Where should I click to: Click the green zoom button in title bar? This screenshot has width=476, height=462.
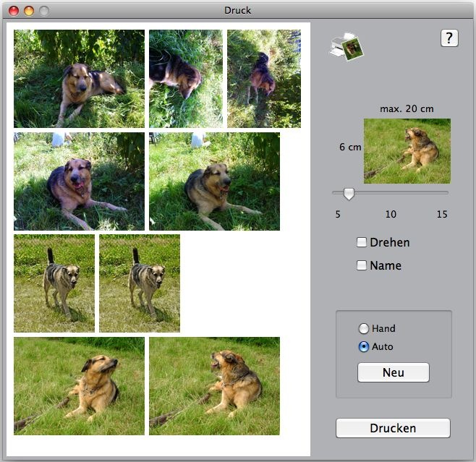44,11
